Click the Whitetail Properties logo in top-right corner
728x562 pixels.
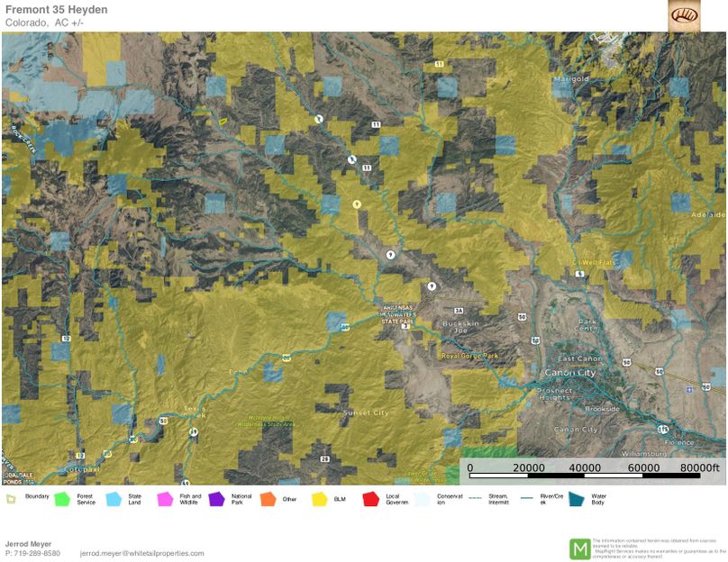pyautogui.click(x=684, y=16)
